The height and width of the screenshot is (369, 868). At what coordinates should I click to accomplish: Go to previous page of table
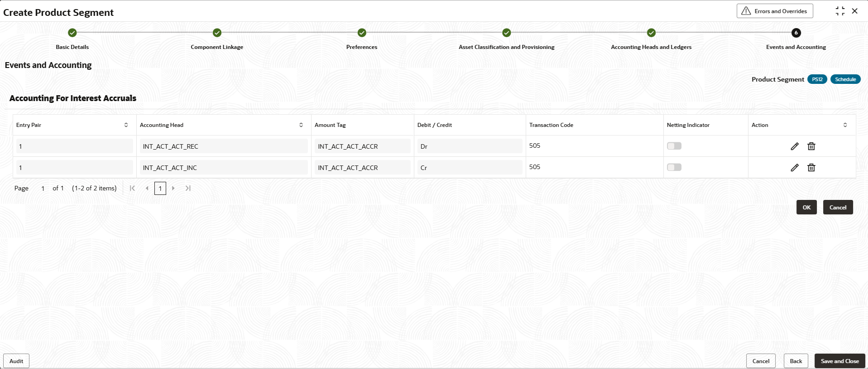point(147,188)
